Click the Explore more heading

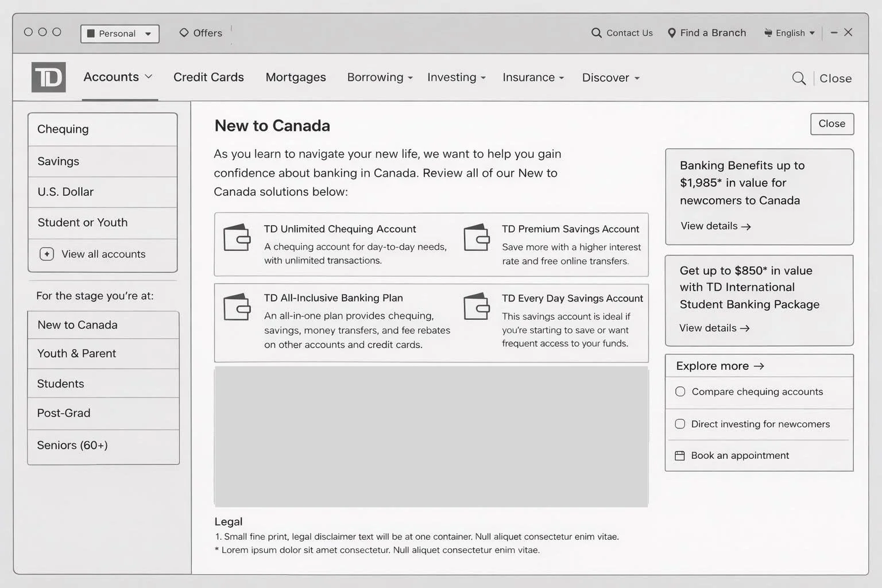click(713, 366)
